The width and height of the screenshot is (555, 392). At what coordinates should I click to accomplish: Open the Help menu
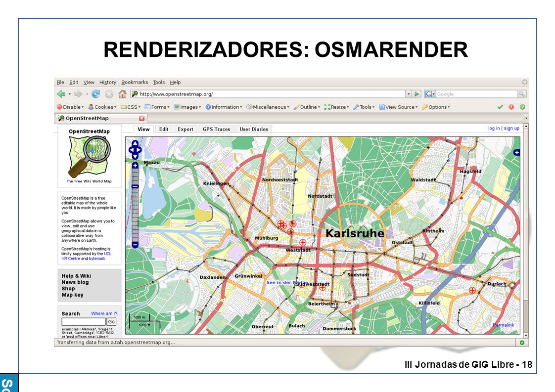pyautogui.click(x=175, y=82)
